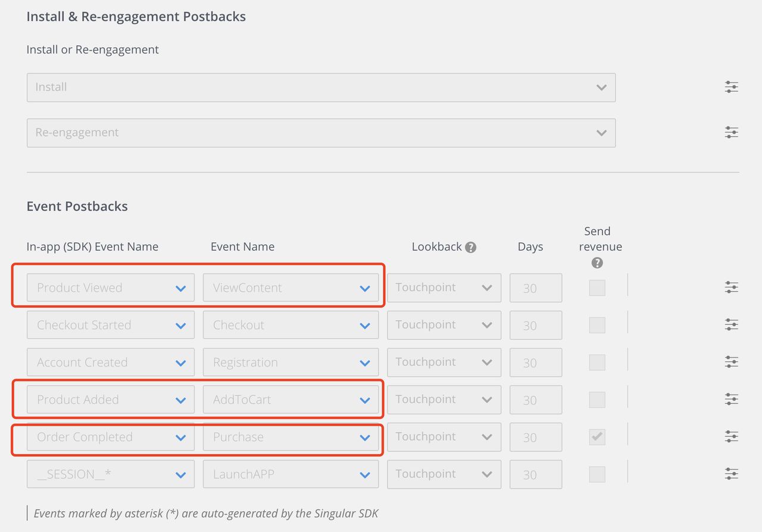This screenshot has height=532, width=762.
Task: Open the Product Viewed event name dropdown
Action: [110, 287]
